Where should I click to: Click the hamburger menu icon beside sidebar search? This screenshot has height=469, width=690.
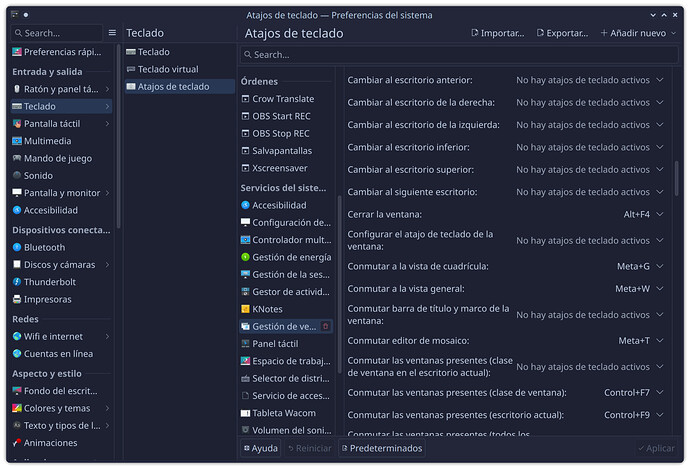(x=112, y=33)
